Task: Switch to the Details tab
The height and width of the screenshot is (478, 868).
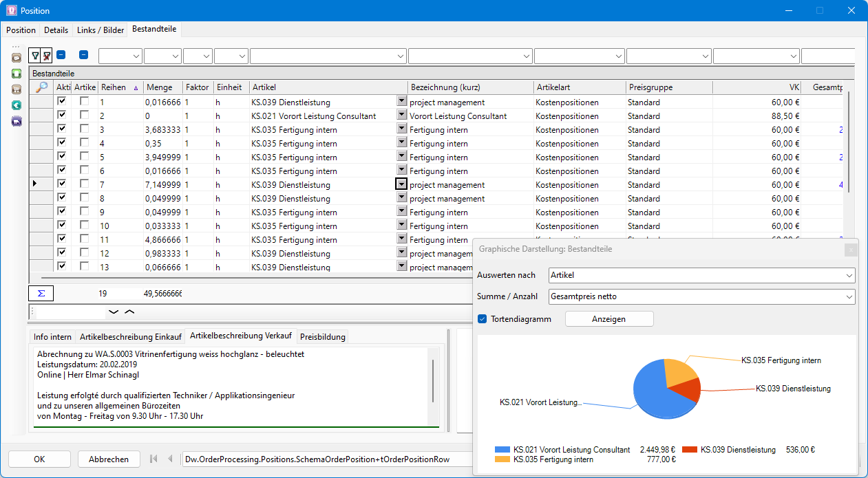Action: click(x=56, y=30)
